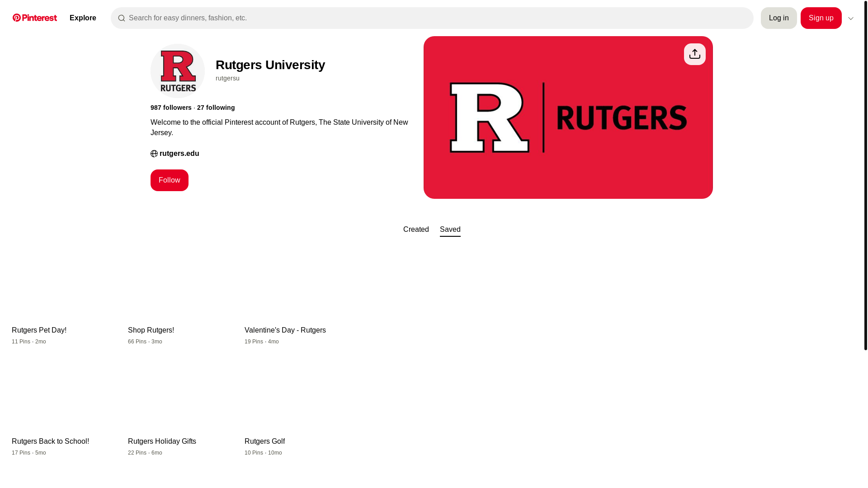Click the '11 Pins' count text
Viewport: 868px width, 488px height.
pyautogui.click(x=21, y=342)
